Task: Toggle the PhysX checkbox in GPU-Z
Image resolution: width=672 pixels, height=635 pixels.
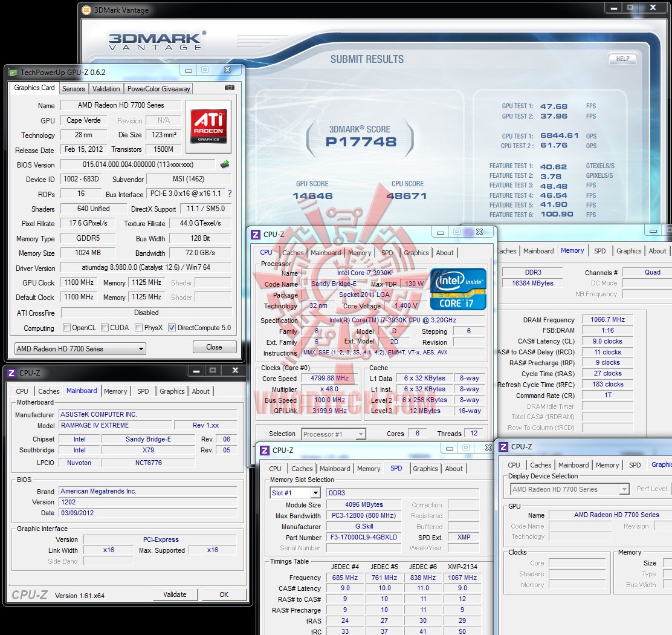Action: [x=138, y=328]
